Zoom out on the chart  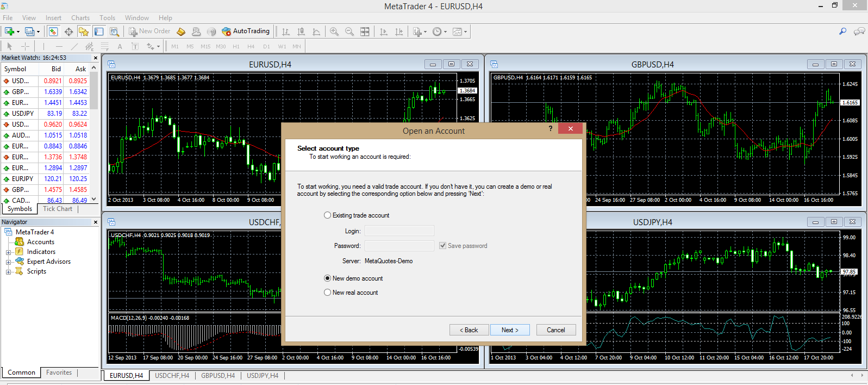pos(349,32)
